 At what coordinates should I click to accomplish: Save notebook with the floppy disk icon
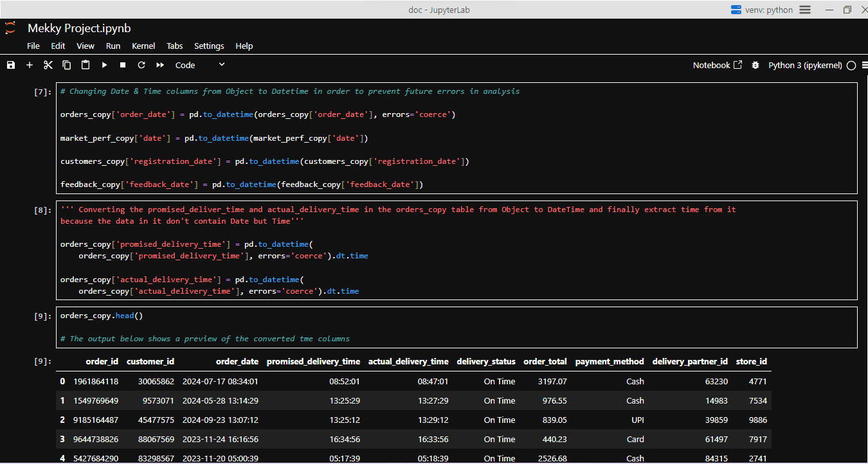click(x=11, y=65)
